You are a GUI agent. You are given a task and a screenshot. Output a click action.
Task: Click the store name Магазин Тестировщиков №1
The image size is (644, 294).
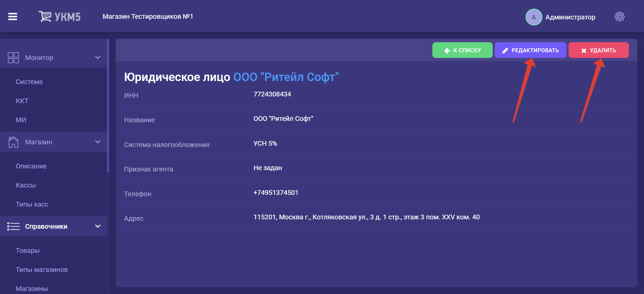tap(148, 16)
